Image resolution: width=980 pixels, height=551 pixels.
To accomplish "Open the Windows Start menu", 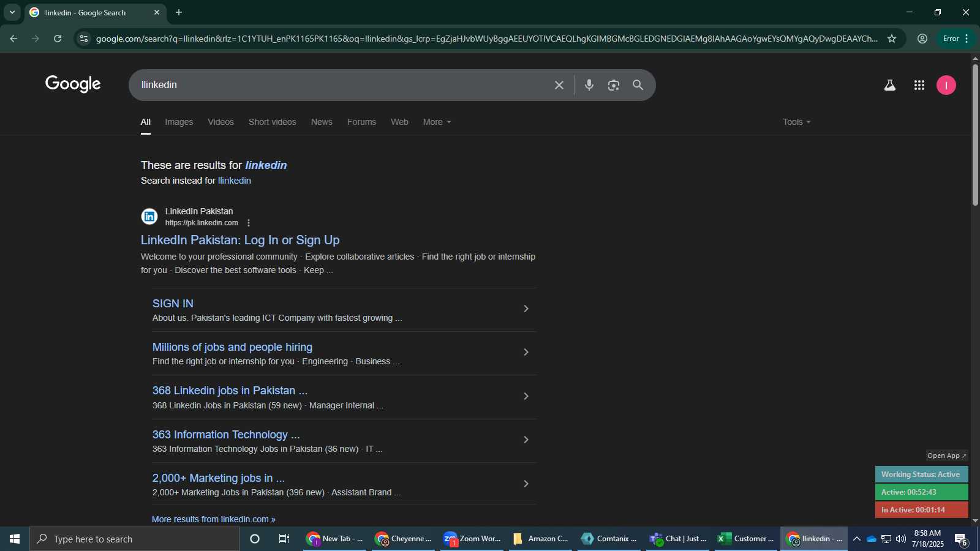I will pyautogui.click(x=15, y=539).
